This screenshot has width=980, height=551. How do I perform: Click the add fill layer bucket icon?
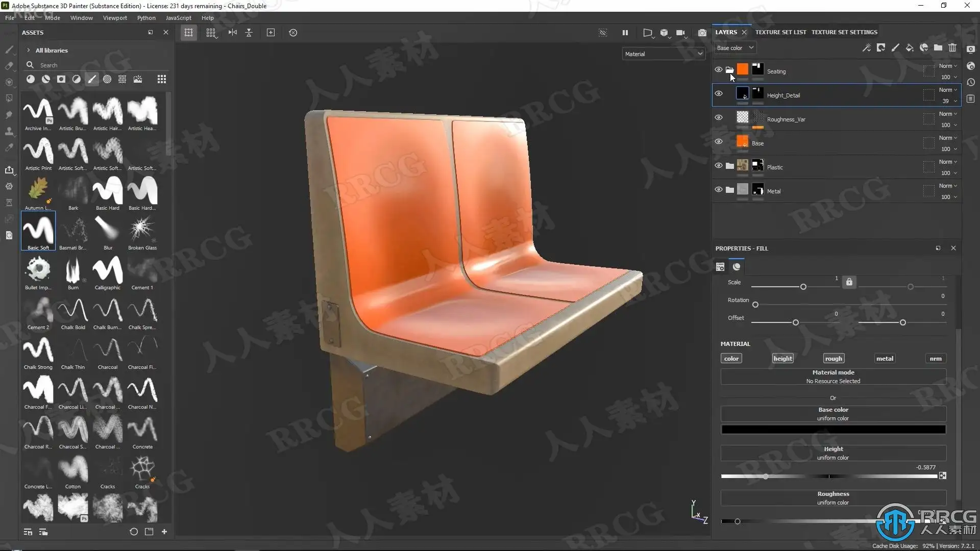tap(910, 48)
